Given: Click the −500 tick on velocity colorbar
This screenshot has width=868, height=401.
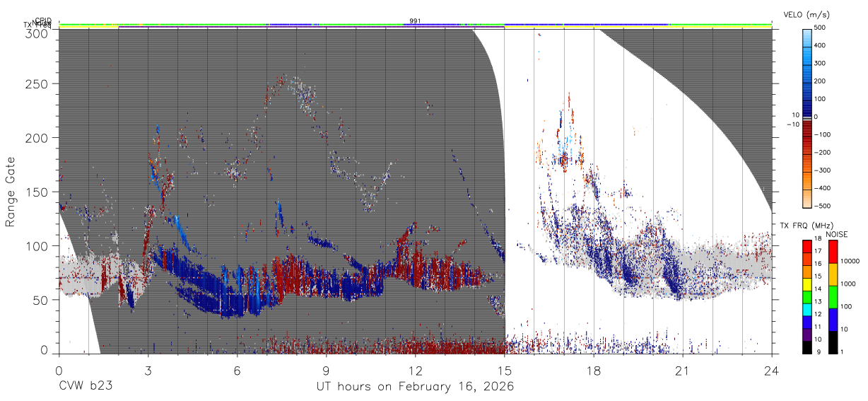Looking at the screenshot, I should (x=823, y=206).
